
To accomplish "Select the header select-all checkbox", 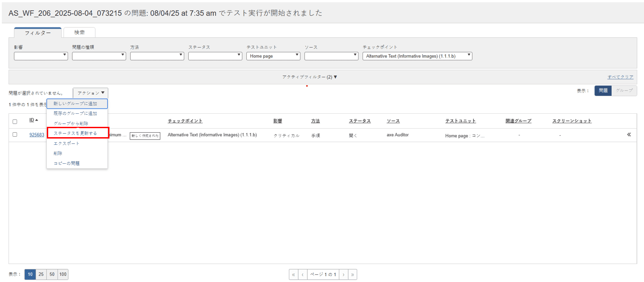I will point(15,121).
